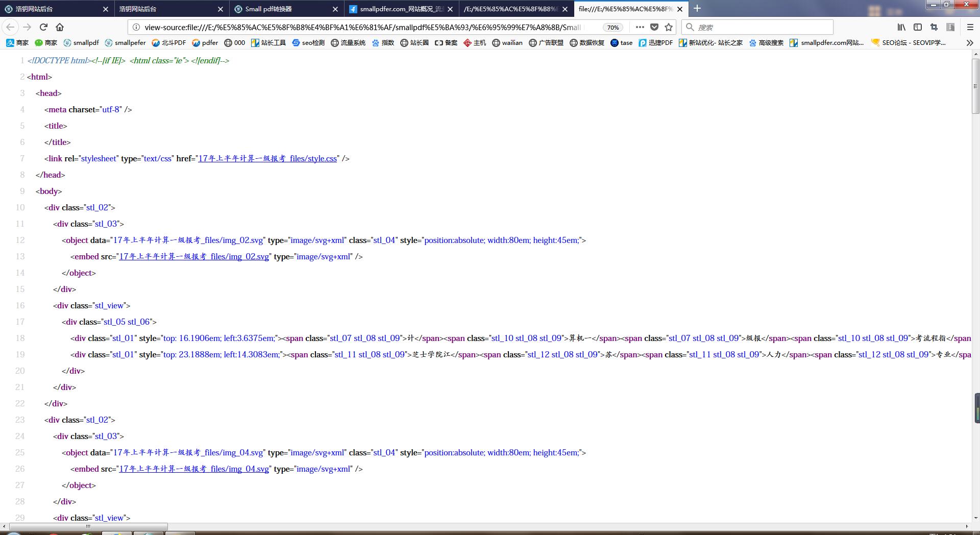980x535 pixels.
Task: Open the 商家 bookmark with green icon
Action: (x=46, y=43)
